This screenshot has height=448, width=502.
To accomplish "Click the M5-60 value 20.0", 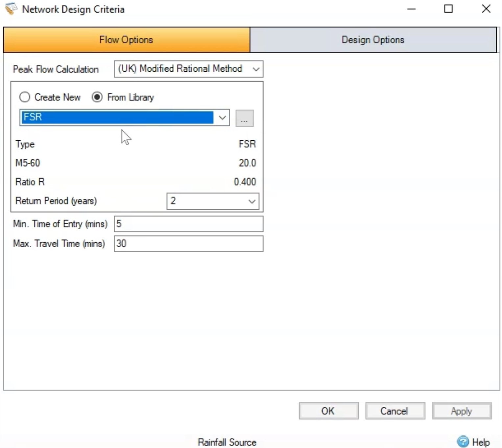I will coord(247,163).
